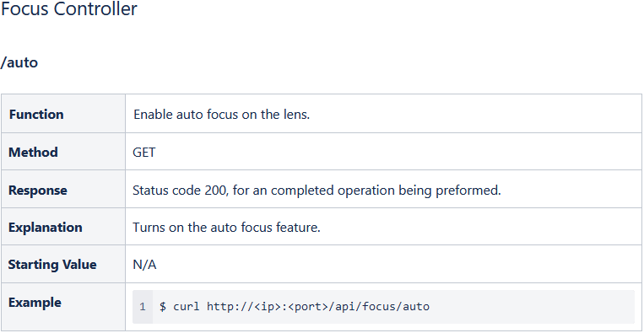
Task: Select the Example row label
Action: pos(35,303)
